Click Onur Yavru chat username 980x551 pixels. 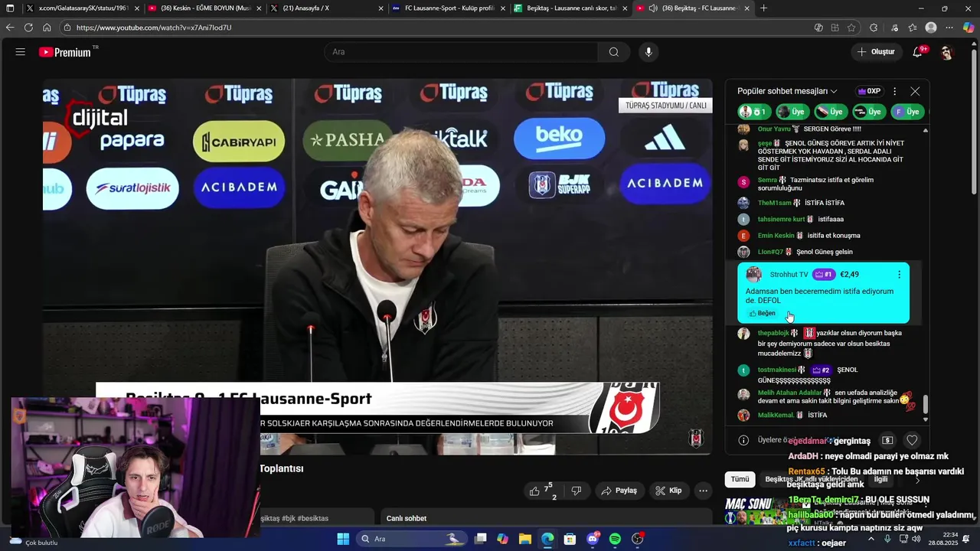pos(774,129)
